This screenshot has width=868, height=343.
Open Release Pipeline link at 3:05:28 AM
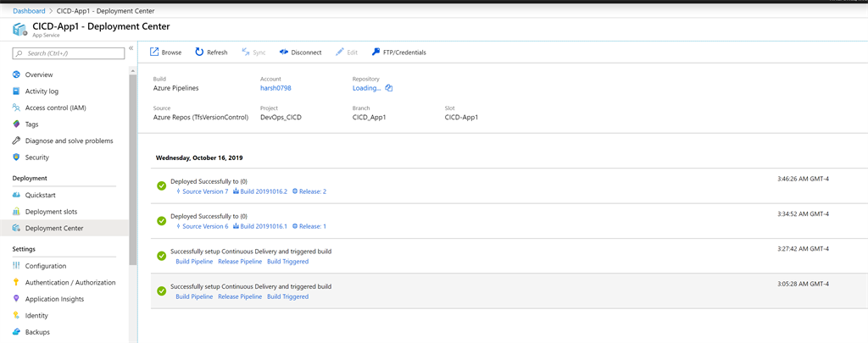click(240, 297)
